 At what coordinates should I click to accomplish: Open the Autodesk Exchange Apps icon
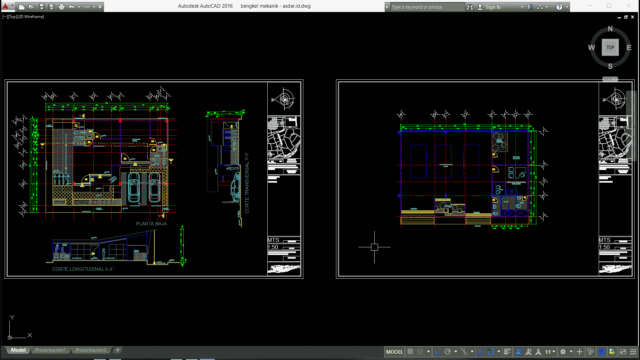530,7
